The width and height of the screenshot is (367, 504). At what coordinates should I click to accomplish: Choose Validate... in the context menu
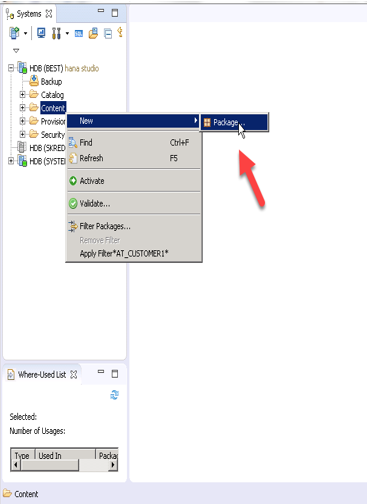134,204
